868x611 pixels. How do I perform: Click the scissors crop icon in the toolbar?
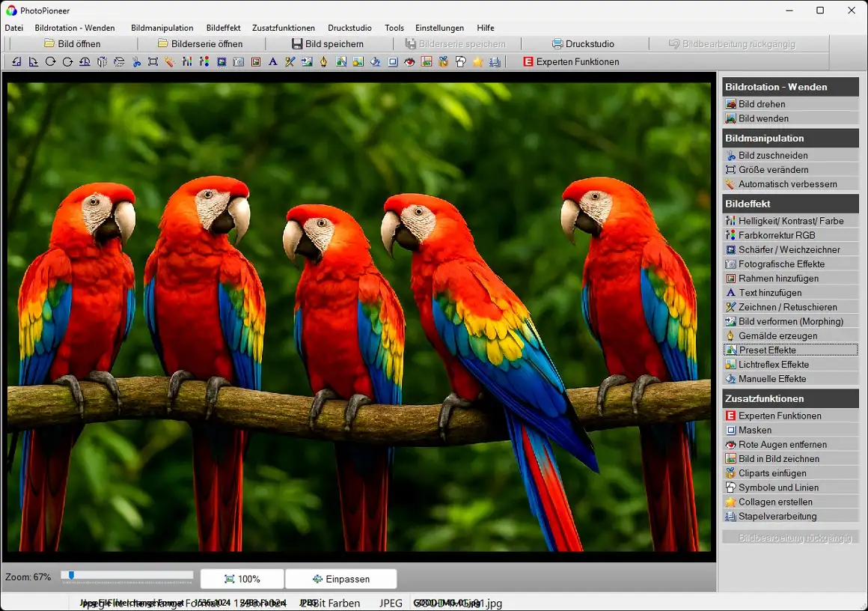[136, 62]
